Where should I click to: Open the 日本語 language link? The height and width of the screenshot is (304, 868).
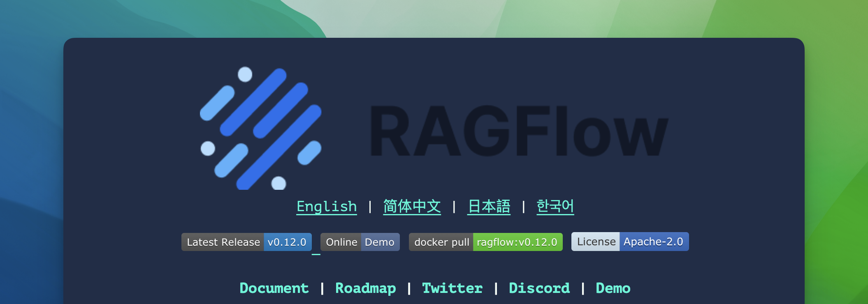point(489,206)
